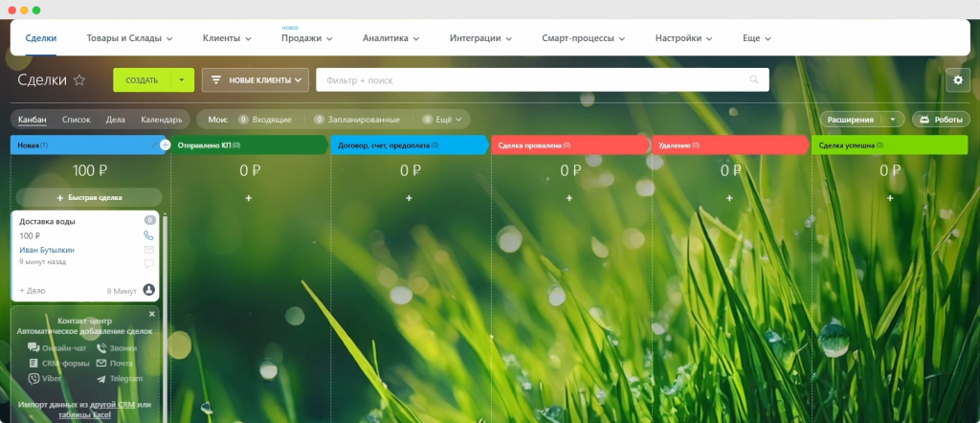Expand the Аналитика menu
The image size is (980, 423).
click(390, 38)
